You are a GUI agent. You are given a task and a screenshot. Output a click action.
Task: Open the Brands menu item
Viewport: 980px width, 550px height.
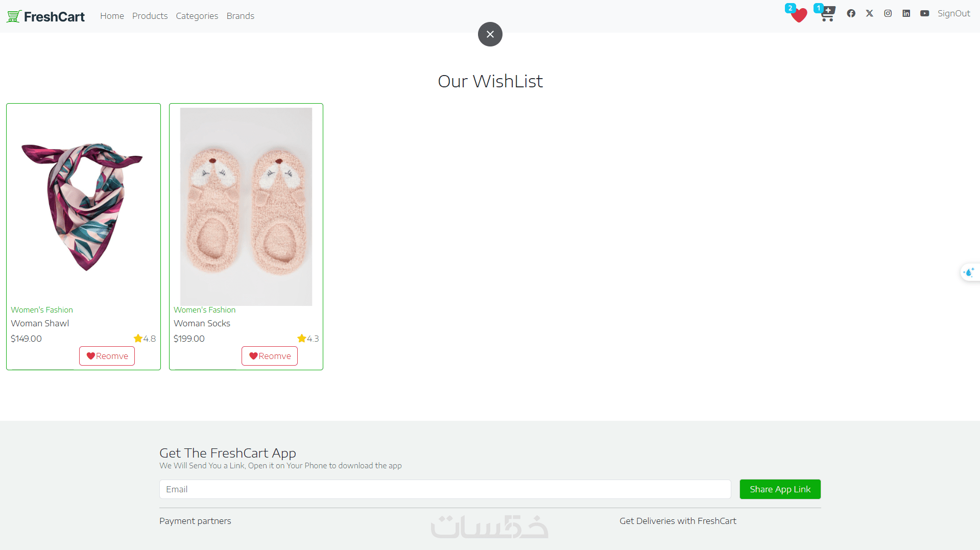240,16
